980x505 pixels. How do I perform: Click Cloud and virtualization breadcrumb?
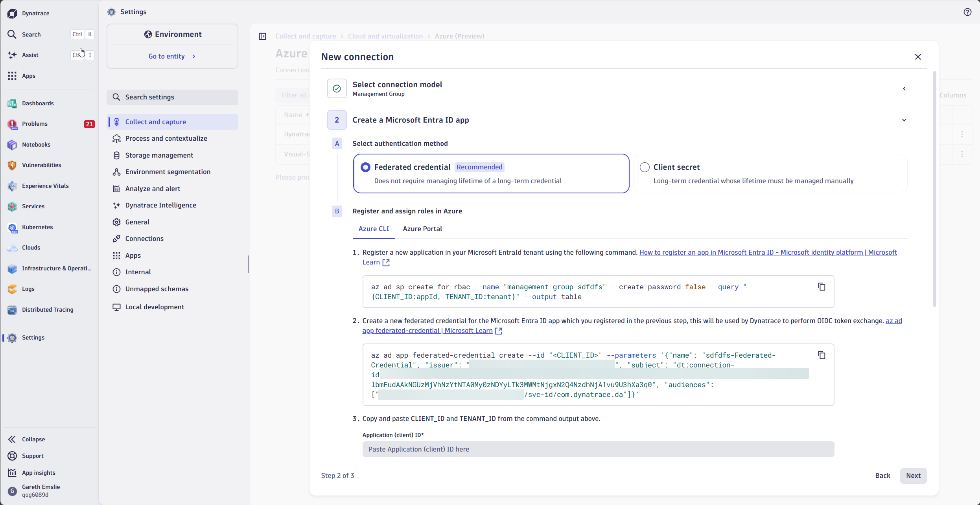[x=385, y=37]
